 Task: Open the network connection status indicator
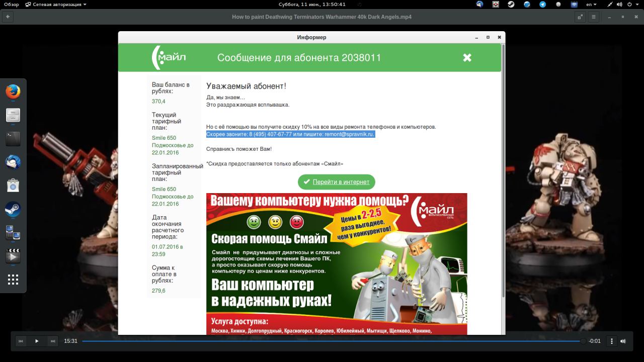[x=610, y=5]
